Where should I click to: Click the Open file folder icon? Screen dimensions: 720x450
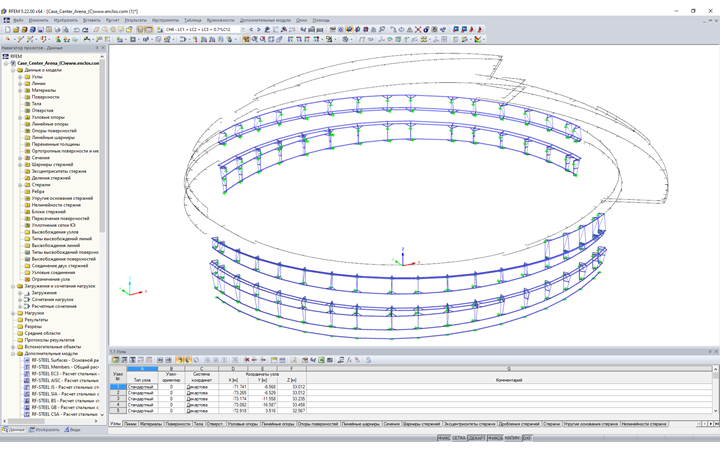16,29
